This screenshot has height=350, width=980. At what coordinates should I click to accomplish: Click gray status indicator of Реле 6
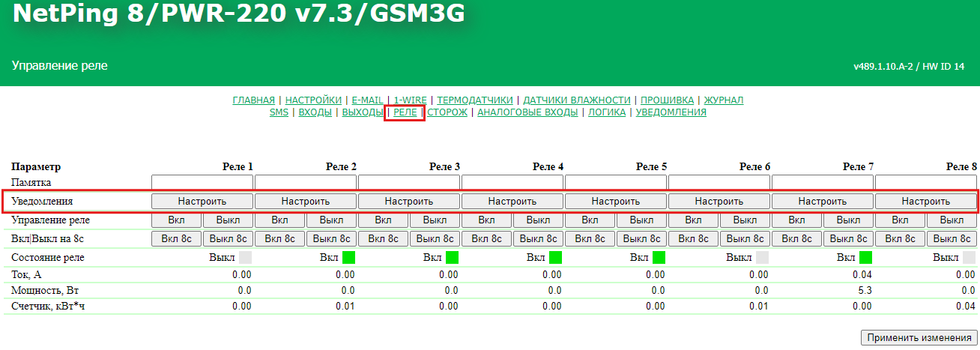(x=763, y=257)
